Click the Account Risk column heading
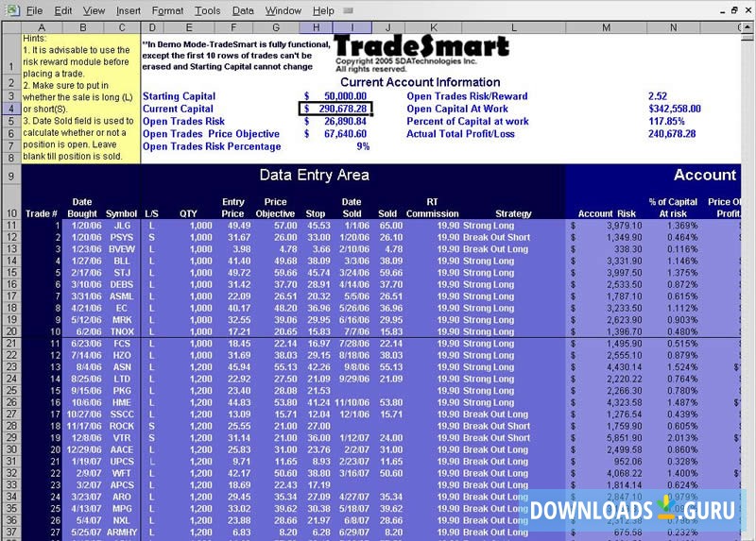 pyautogui.click(x=607, y=213)
